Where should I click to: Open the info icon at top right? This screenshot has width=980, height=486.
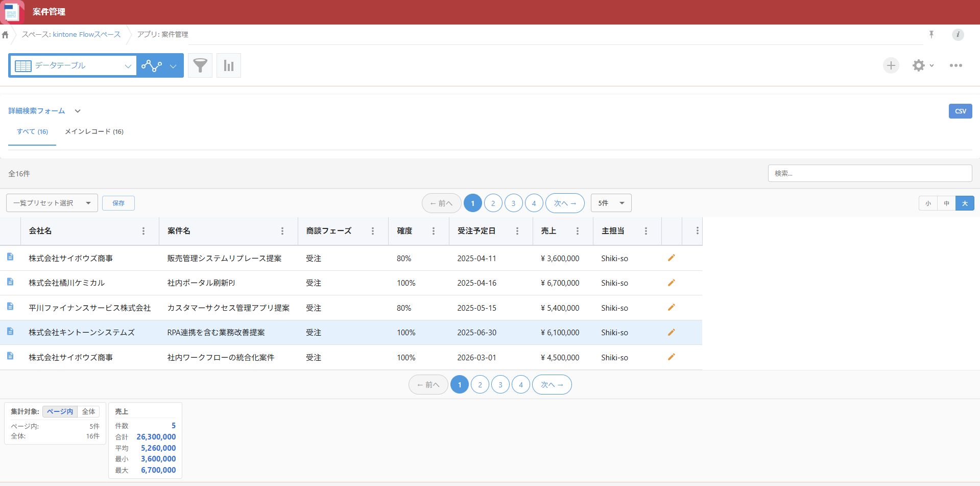coord(958,35)
